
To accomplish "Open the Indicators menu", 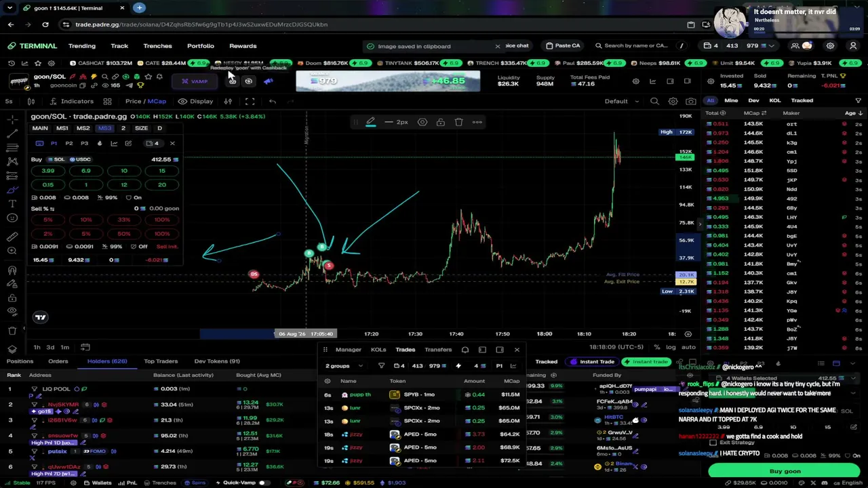I will tap(71, 101).
